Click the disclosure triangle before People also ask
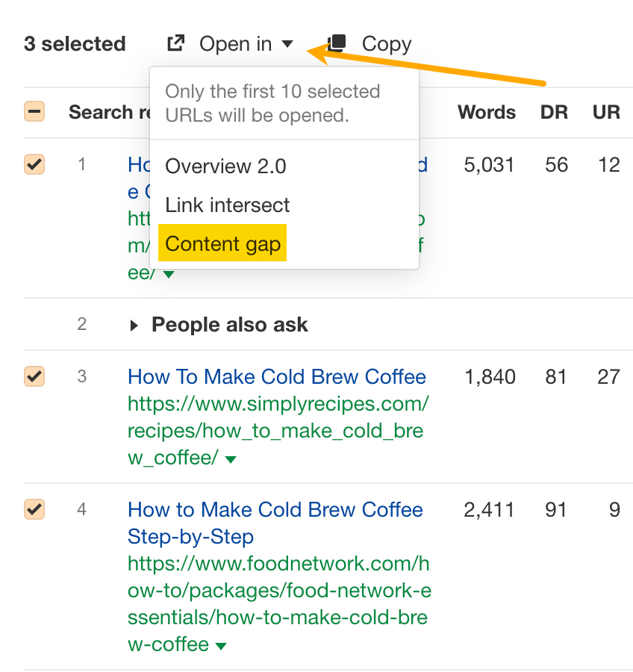The width and height of the screenshot is (633, 672). tap(134, 325)
